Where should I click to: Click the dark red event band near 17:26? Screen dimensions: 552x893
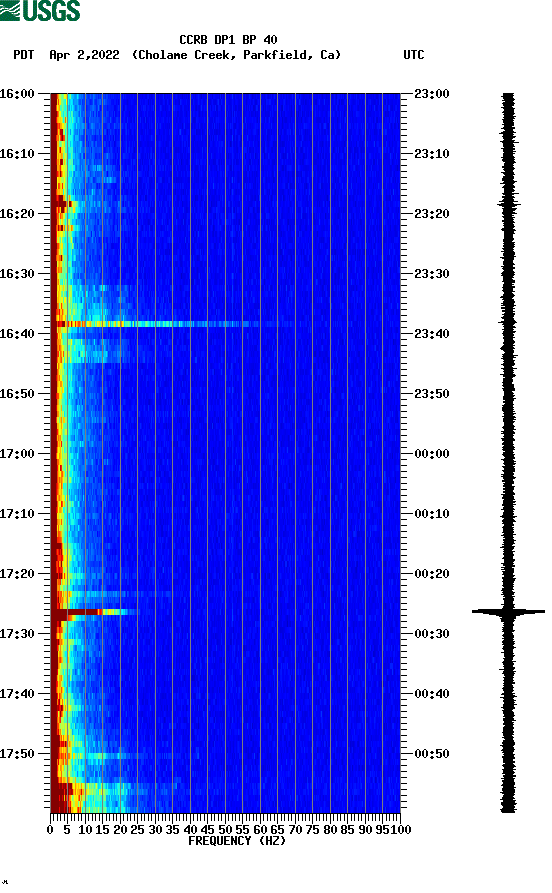(94, 612)
